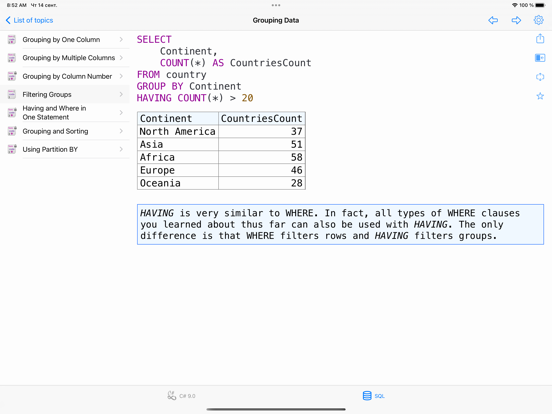Open Grouping by One Column chevron
552x414 pixels.
[x=121, y=39]
